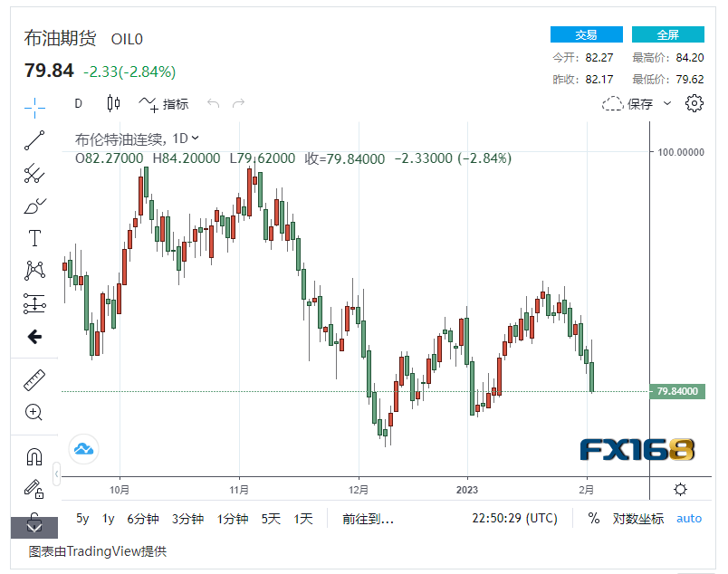Image resolution: width=728 pixels, height=574 pixels.
Task: Select the 5天 range
Action: click(271, 518)
